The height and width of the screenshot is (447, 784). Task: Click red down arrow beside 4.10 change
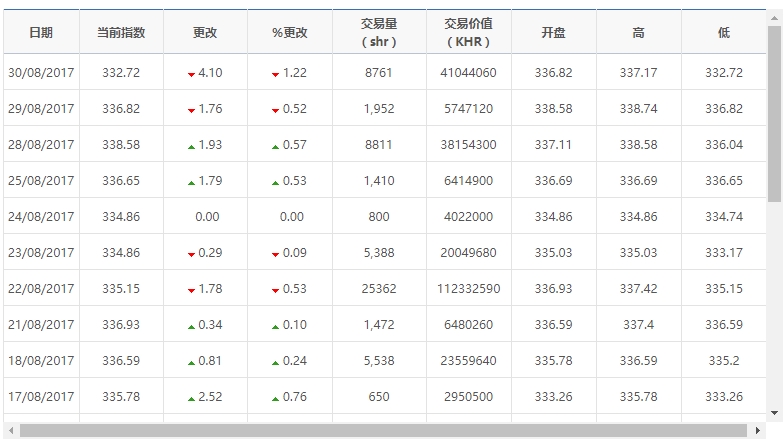click(191, 74)
